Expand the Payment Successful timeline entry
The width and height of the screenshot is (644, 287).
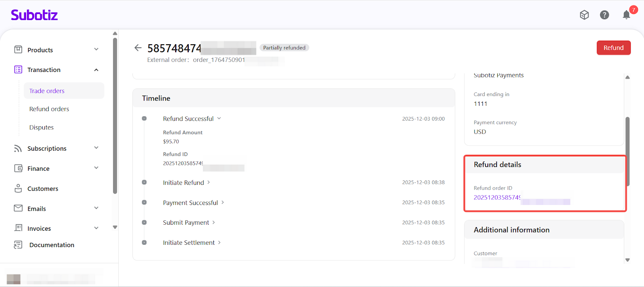coord(223,203)
